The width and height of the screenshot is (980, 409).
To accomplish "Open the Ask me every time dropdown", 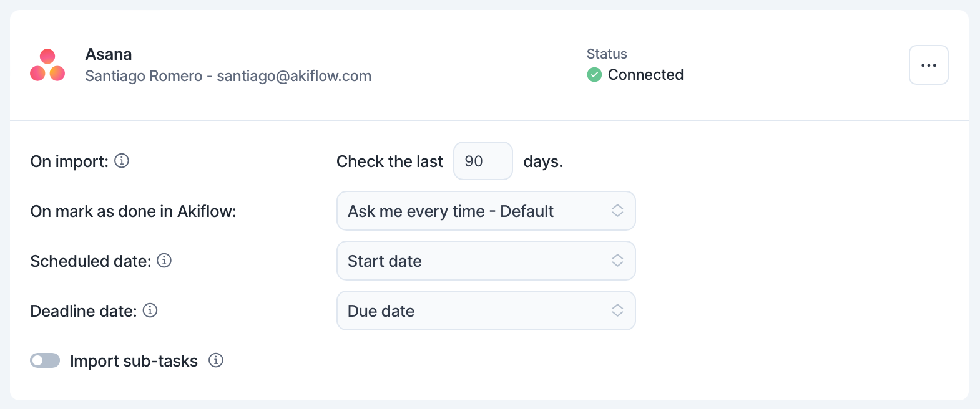I will 486,211.
